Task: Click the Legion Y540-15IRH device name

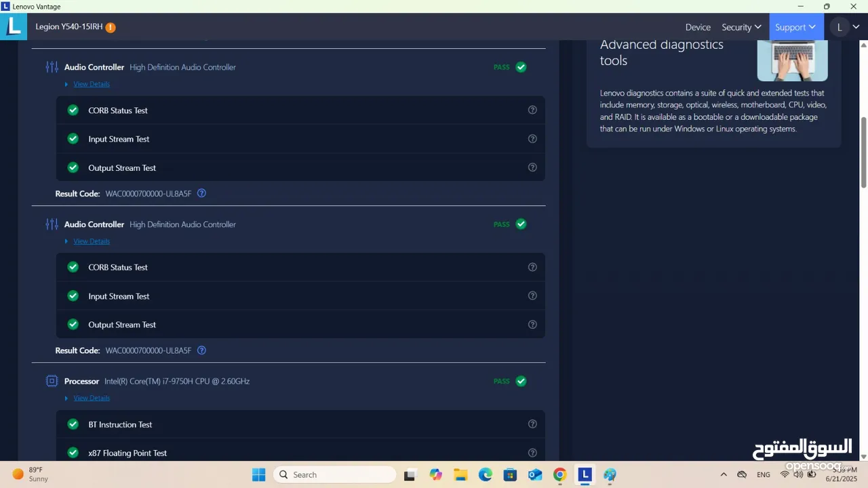Action: pos(69,27)
